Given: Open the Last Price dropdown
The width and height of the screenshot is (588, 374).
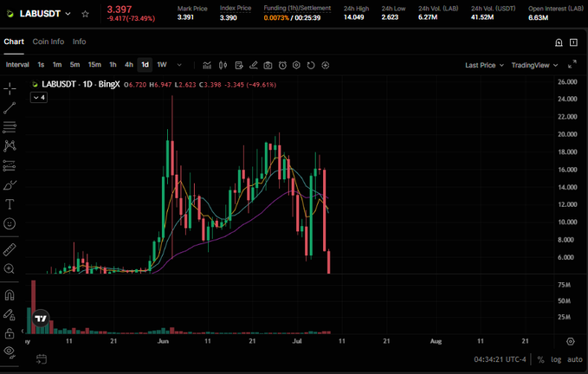Looking at the screenshot, I should tap(484, 65).
